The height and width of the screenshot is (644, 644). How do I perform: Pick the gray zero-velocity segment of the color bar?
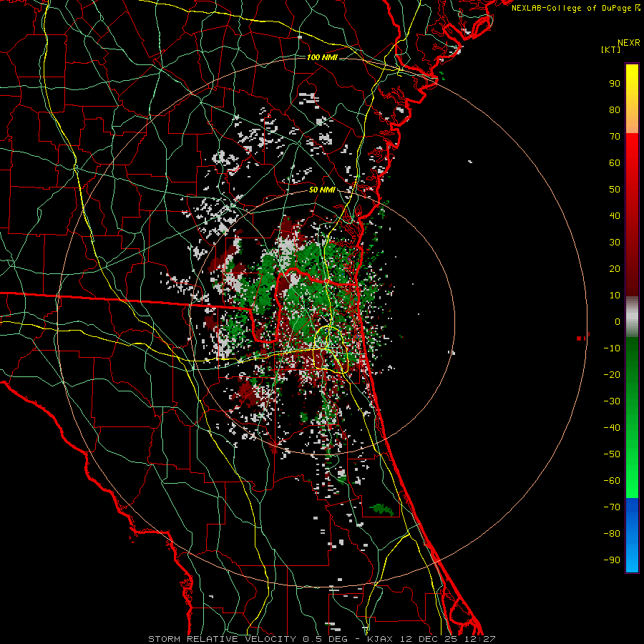click(632, 317)
